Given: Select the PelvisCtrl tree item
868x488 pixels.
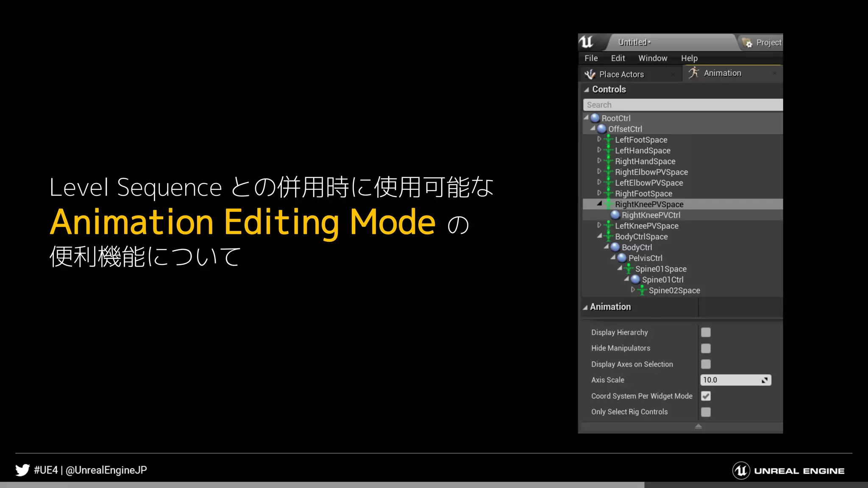Looking at the screenshot, I should pyautogui.click(x=645, y=258).
